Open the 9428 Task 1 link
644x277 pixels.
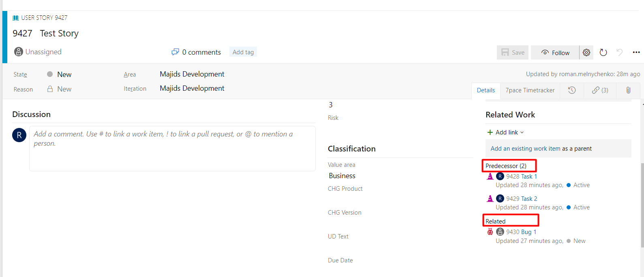pyautogui.click(x=522, y=177)
